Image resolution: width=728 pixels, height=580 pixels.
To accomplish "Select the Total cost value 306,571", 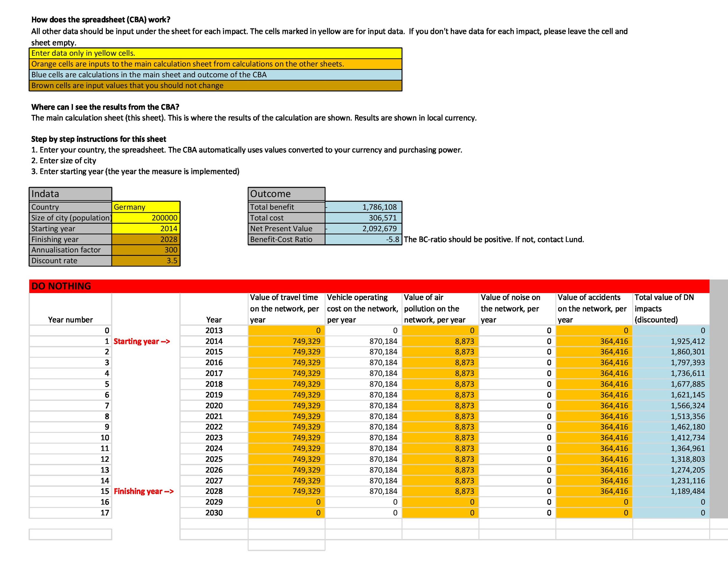I will tap(363, 218).
